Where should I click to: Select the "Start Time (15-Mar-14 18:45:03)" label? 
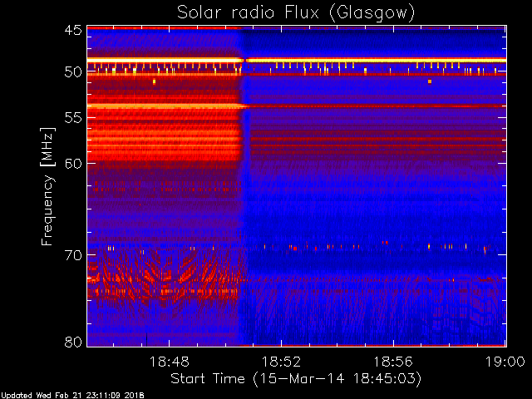296,379
